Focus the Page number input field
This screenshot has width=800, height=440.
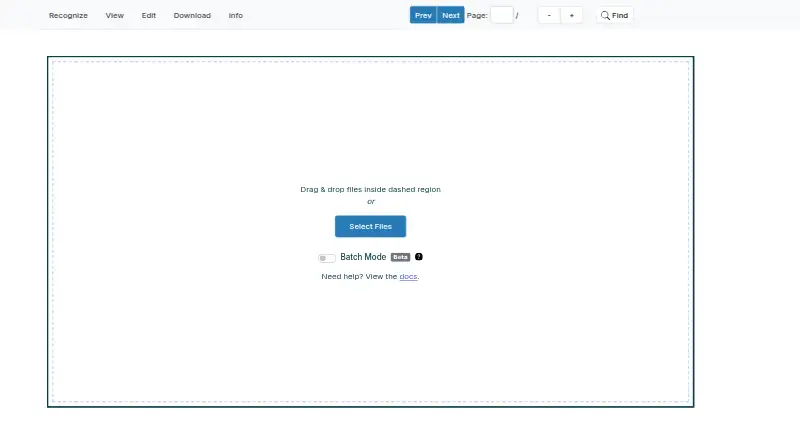pos(502,15)
